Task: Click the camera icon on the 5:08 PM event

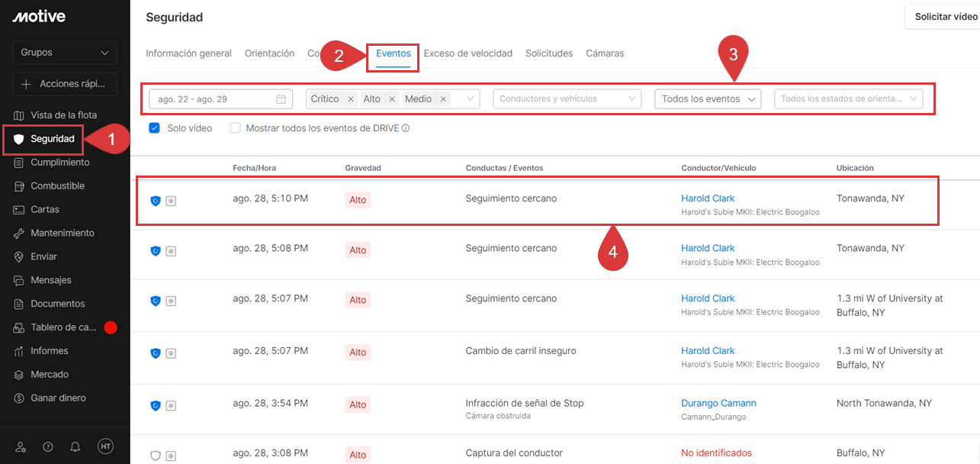Action: [x=171, y=250]
